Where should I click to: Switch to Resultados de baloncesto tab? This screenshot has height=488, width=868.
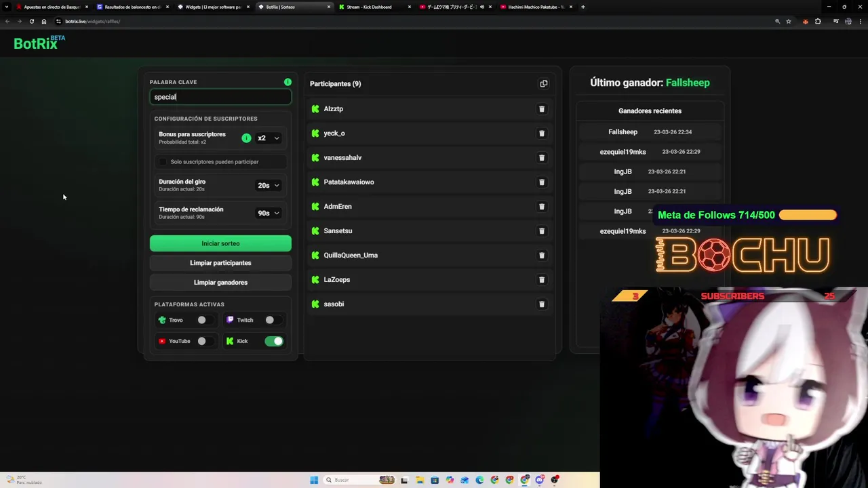coord(133,7)
